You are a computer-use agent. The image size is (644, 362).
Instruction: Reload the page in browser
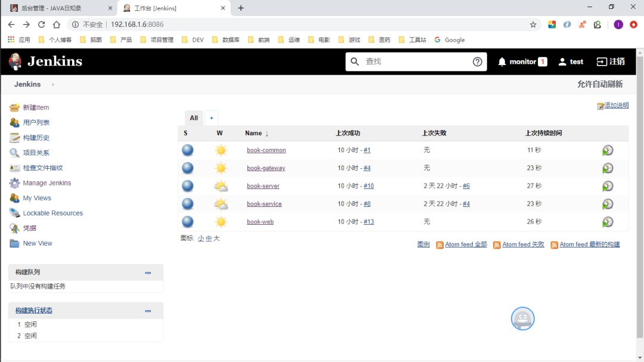[42, 24]
